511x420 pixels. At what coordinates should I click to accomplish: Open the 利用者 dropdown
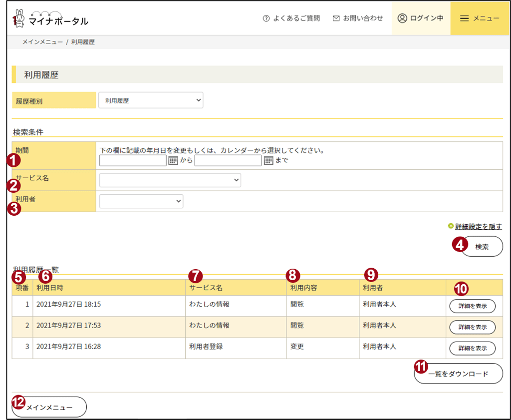pyautogui.click(x=141, y=201)
